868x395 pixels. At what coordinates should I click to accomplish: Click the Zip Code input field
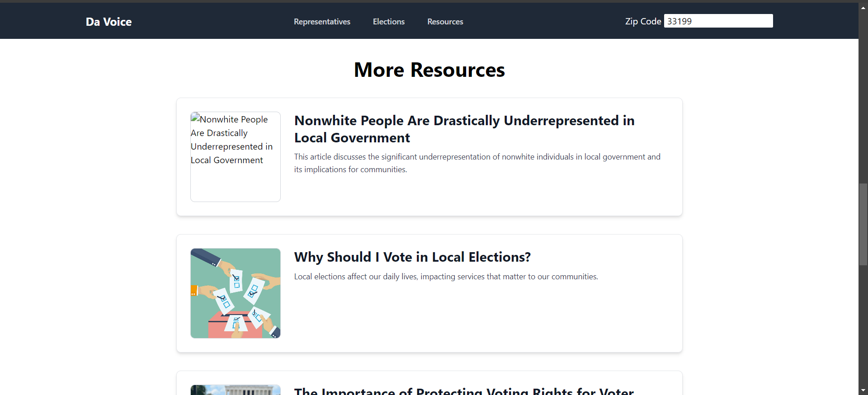pos(718,21)
